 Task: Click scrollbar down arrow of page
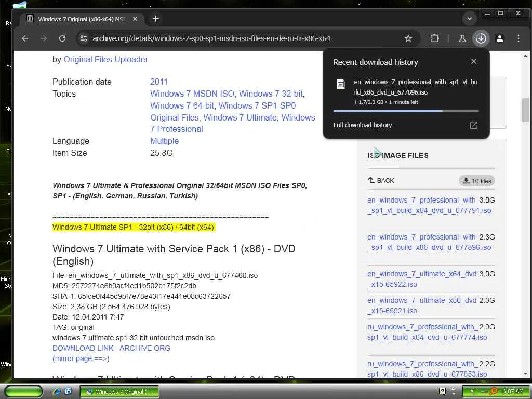[x=525, y=374]
